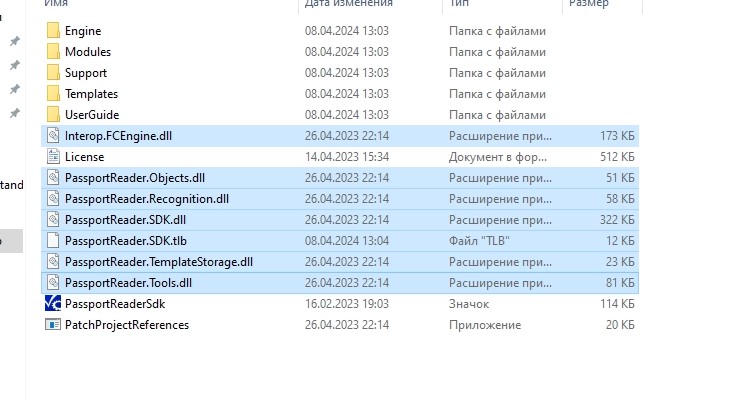Select PassportReader.Recognition.dll file name
The height and width of the screenshot is (400, 749).
coord(147,199)
